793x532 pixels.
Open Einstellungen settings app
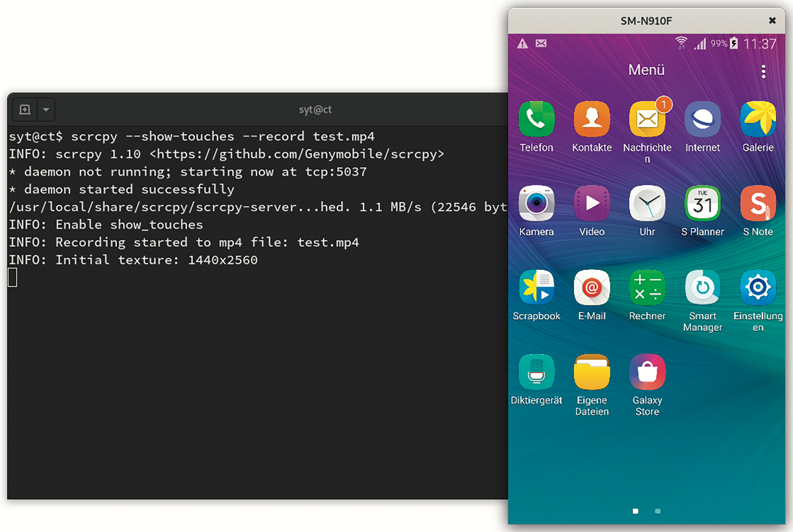tap(758, 288)
